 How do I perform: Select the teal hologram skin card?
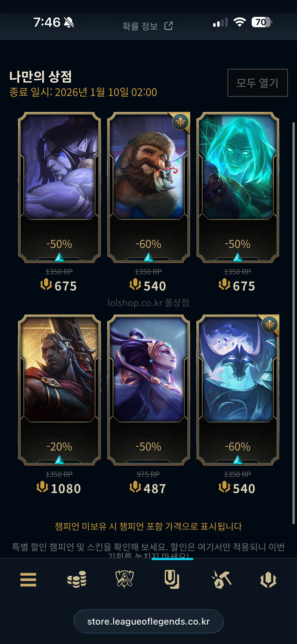[238, 187]
